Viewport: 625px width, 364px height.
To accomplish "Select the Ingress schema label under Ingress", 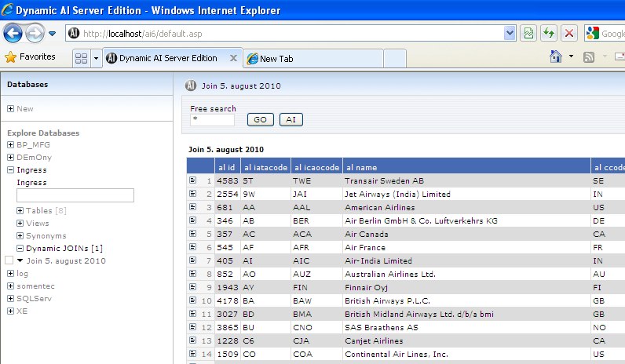I will coord(31,183).
